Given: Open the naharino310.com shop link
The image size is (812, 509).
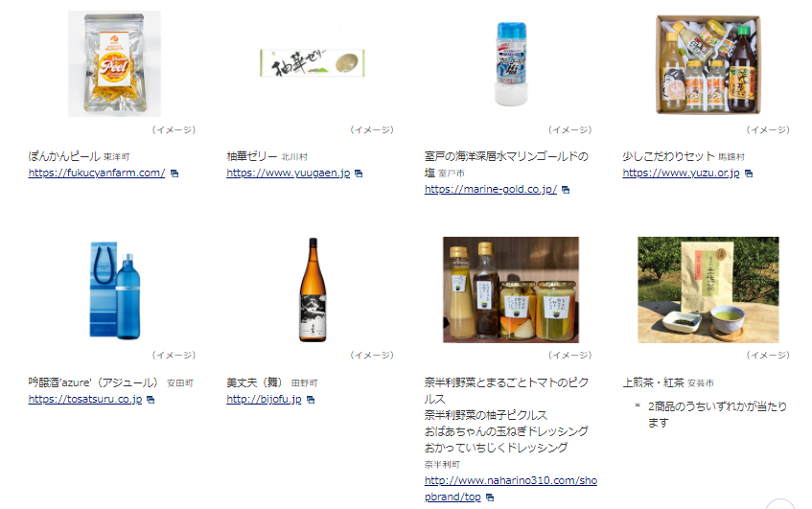Looking at the screenshot, I should [511, 488].
